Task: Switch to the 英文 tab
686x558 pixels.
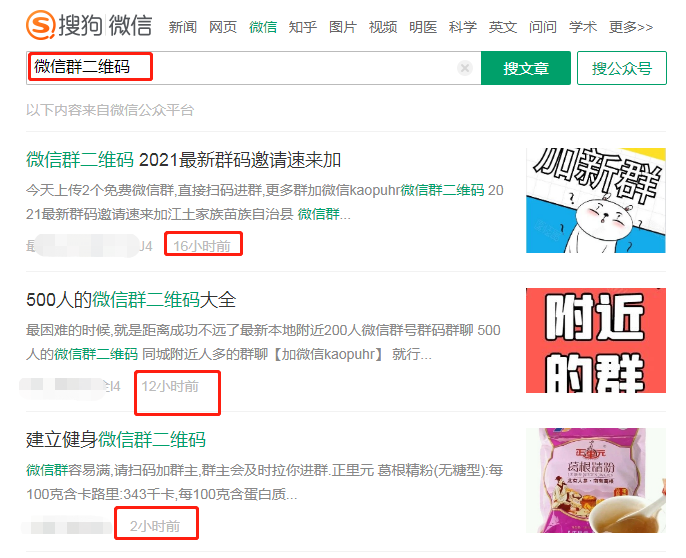Action: [x=503, y=27]
